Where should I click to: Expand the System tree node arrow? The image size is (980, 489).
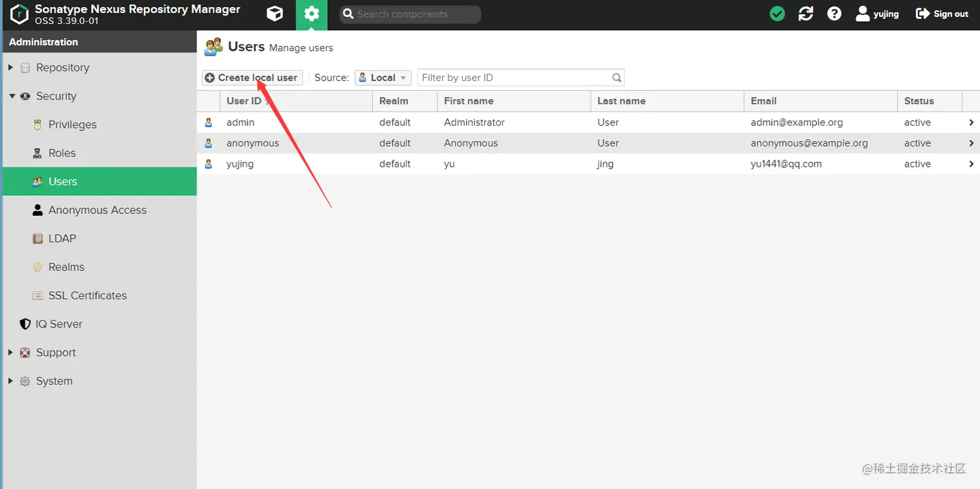tap(10, 381)
